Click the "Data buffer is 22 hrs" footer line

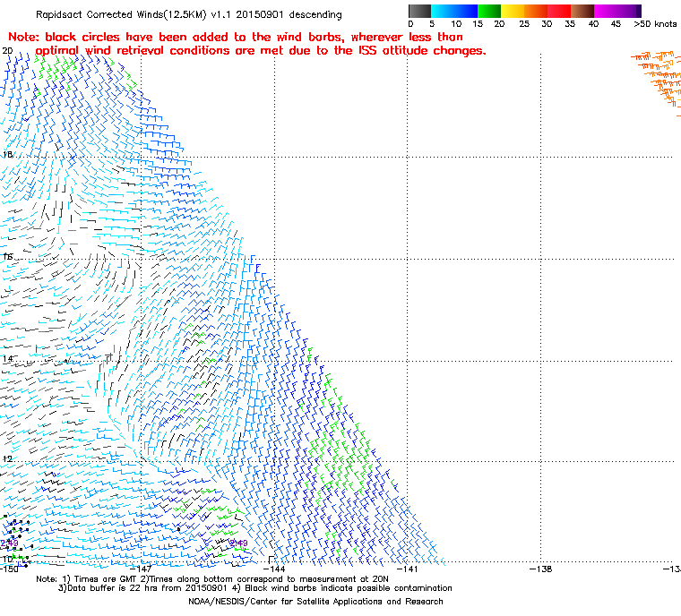pyautogui.click(x=255, y=588)
